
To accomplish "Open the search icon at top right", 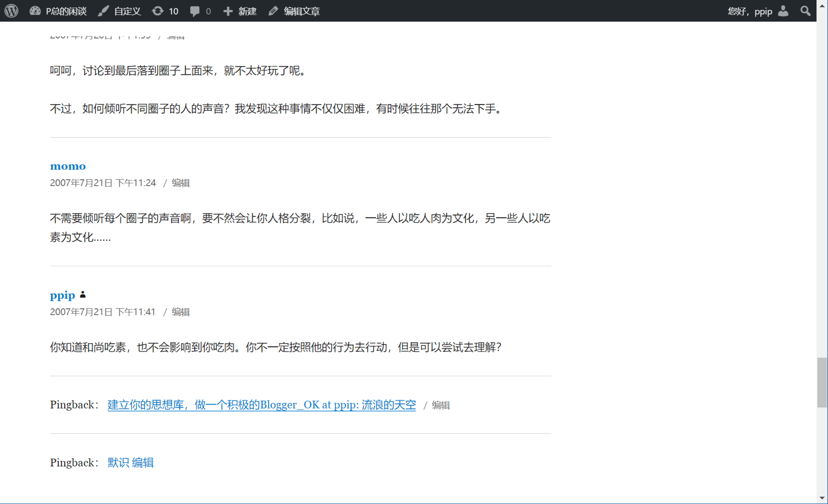I will (x=805, y=11).
